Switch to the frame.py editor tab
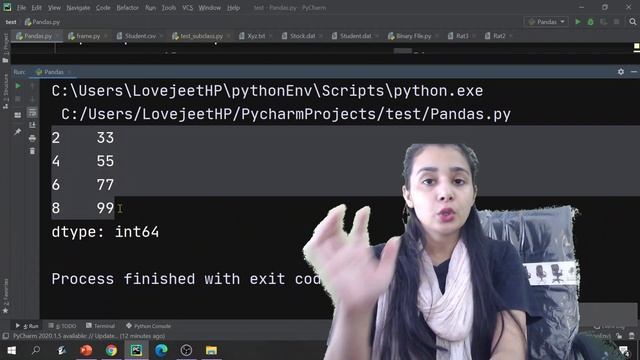Viewport: 640px width, 360px height. coord(88,36)
